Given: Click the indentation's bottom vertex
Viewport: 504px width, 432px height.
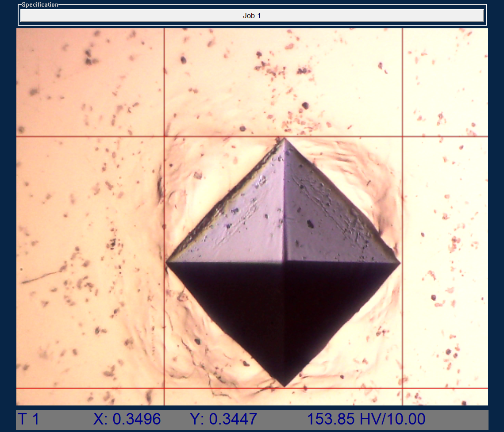Looking at the screenshot, I should click(285, 386).
